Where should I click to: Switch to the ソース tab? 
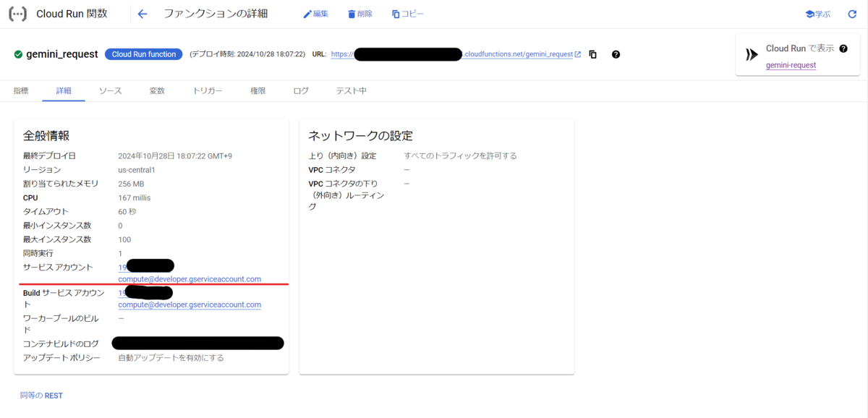(110, 91)
